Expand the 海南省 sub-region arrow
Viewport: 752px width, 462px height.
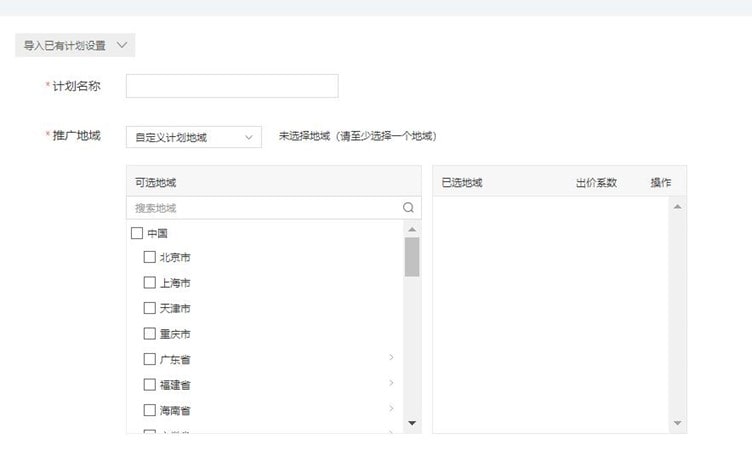click(x=391, y=409)
